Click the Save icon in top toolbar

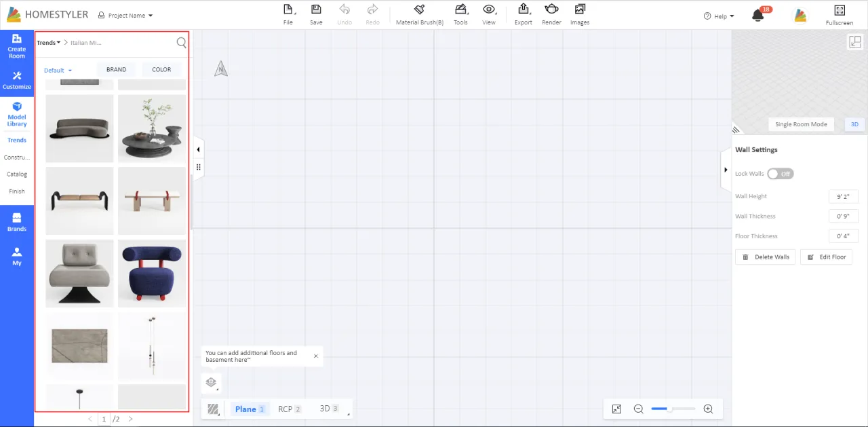tap(316, 14)
